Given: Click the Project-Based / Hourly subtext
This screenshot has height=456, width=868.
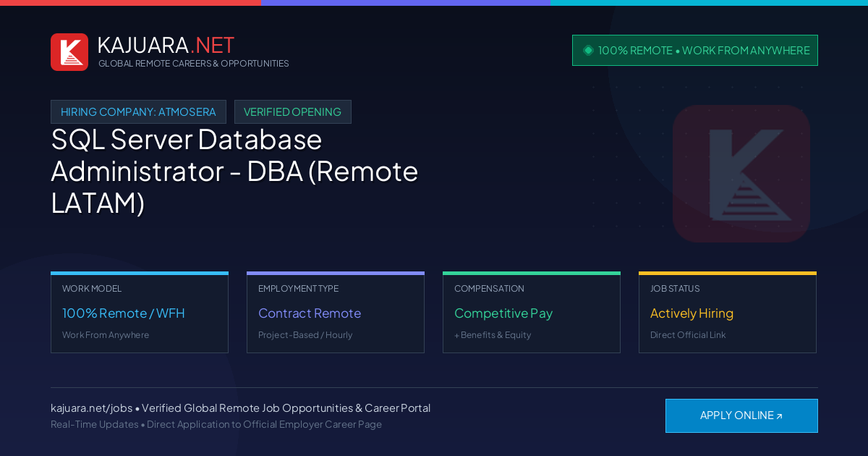Looking at the screenshot, I should (305, 335).
